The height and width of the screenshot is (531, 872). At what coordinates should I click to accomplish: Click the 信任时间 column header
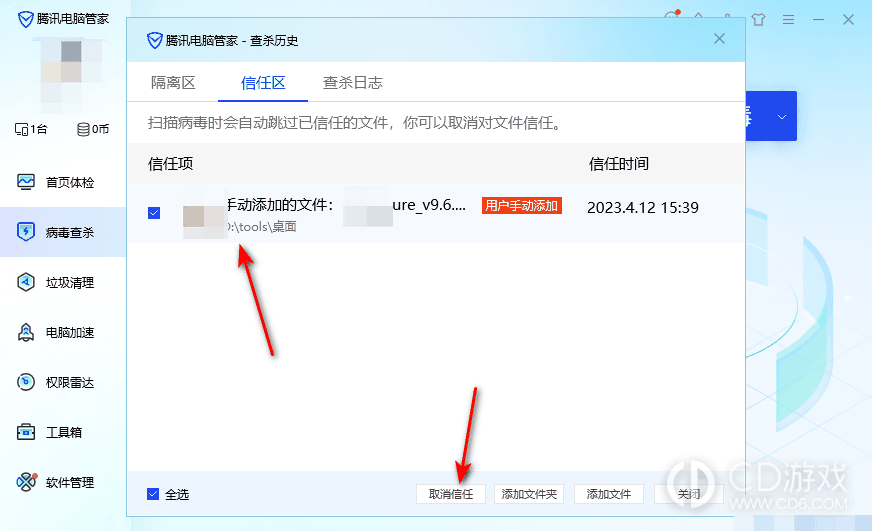pos(618,164)
